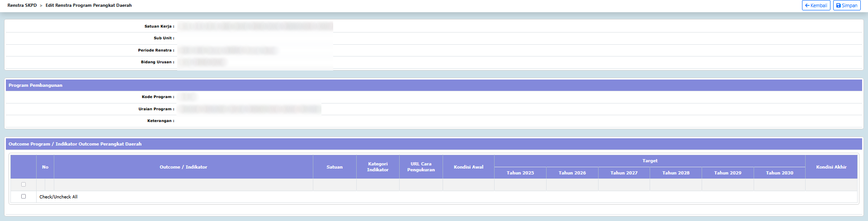
Task: Click the Kembali back button
Action: tap(816, 5)
